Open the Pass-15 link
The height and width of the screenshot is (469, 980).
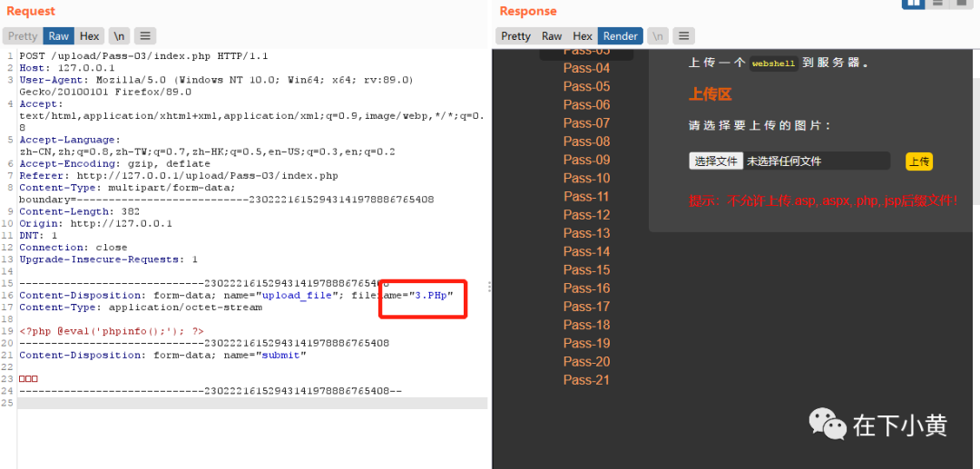point(586,269)
